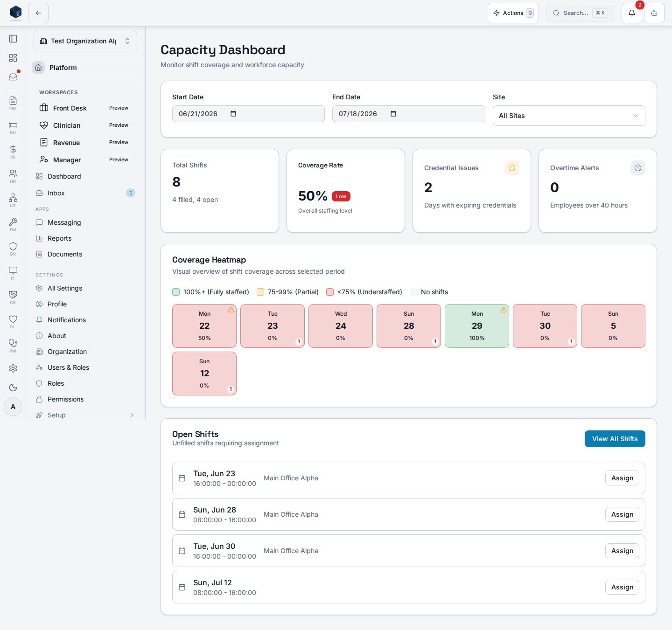672x630 pixels.
Task: Open the Front Desk workspace
Action: point(84,108)
